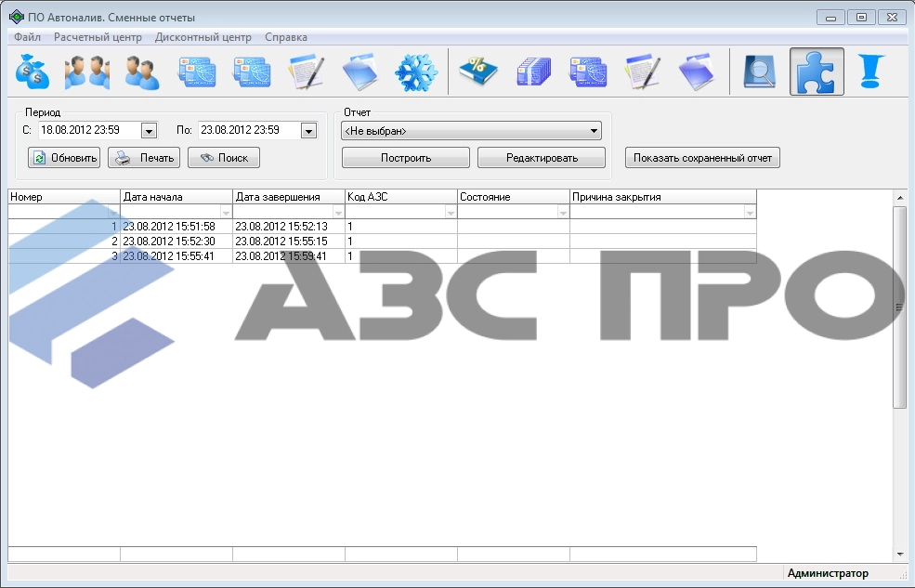Select the cell 23.08.2012 15:51:58
Screen dimensions: 915x588
[x=176, y=227]
